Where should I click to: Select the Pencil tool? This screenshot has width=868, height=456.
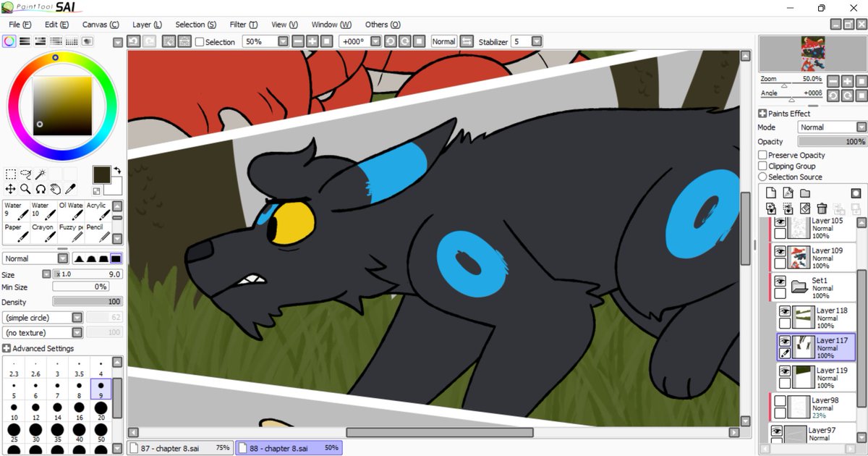(97, 232)
